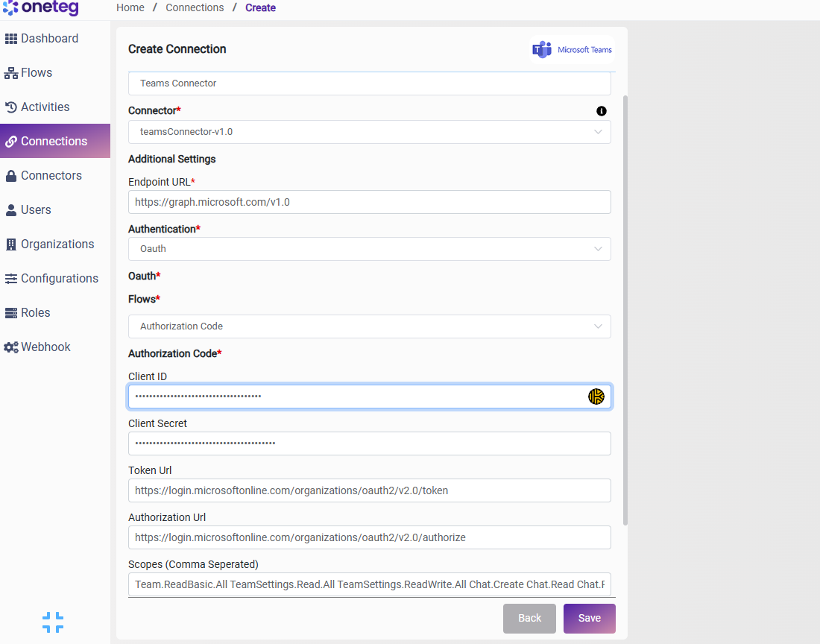Open Roles in the sidebar

(x=55, y=312)
